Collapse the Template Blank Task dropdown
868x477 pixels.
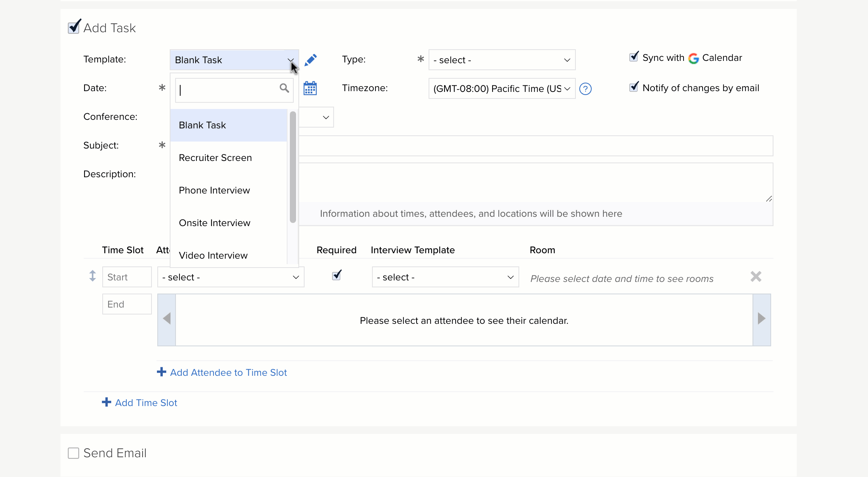pyautogui.click(x=234, y=60)
